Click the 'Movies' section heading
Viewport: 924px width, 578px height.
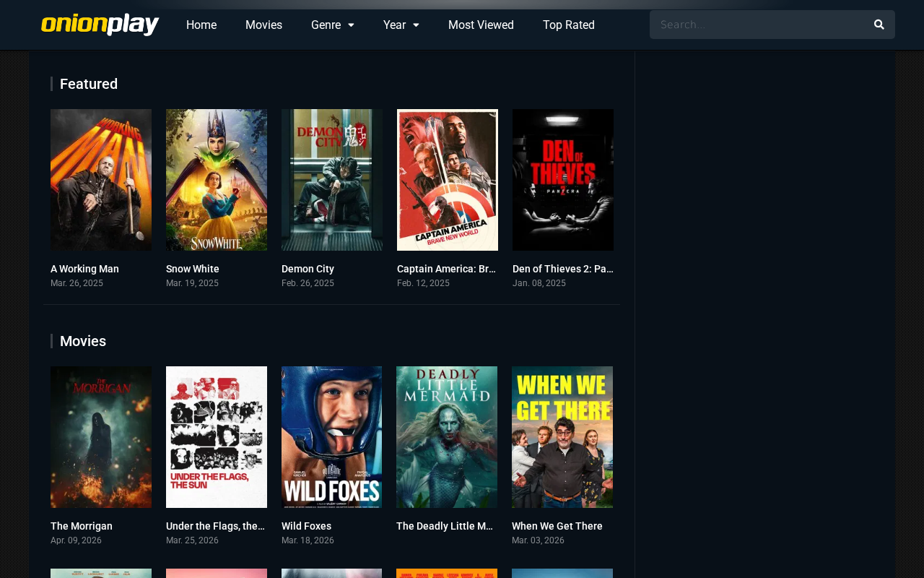[x=83, y=341]
